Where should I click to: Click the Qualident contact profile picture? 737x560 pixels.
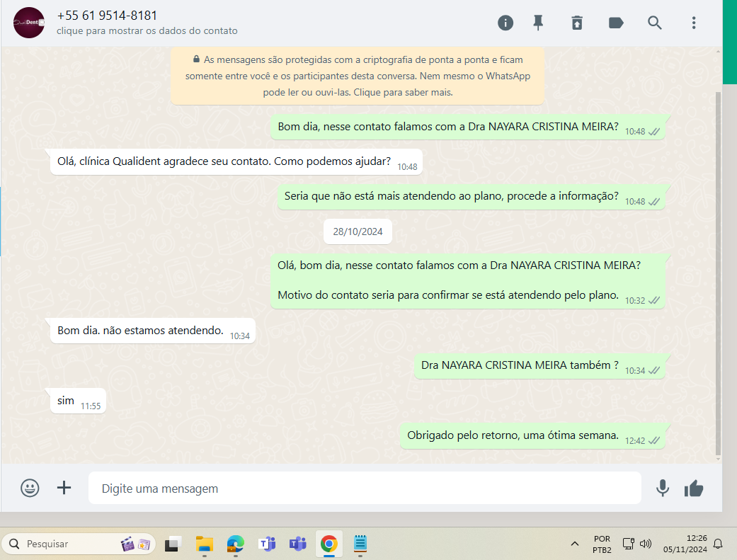click(28, 23)
